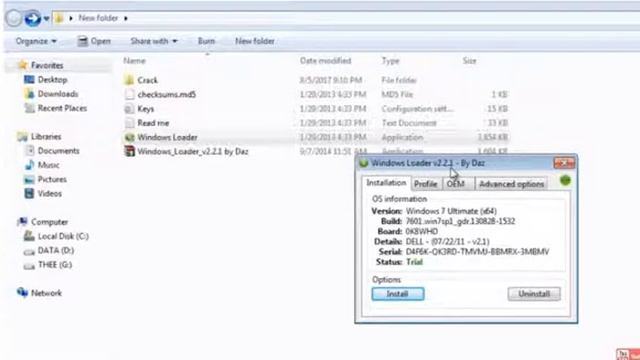Click Windows_Loader_v2.2.1 by Daz file name

point(193,151)
